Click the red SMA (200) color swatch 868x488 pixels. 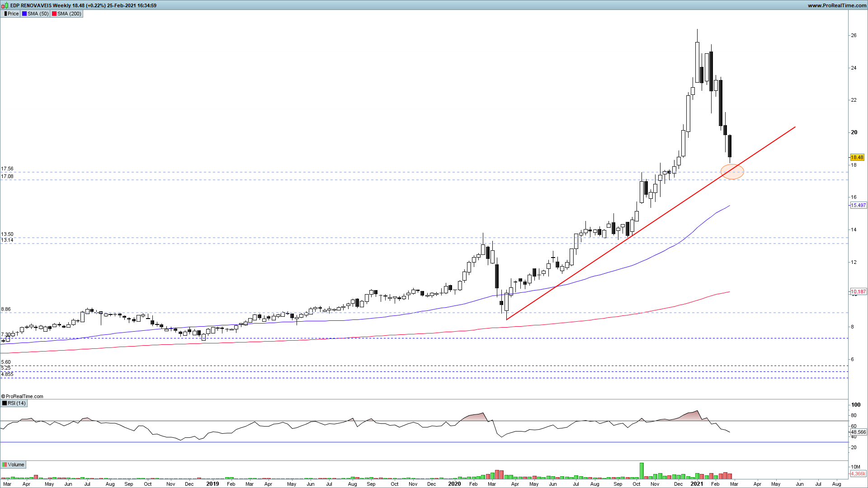point(54,14)
